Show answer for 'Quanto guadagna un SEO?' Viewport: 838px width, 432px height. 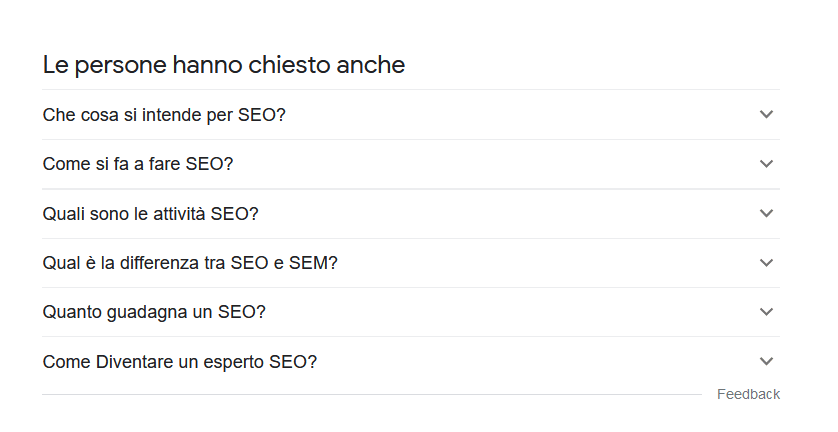point(154,312)
